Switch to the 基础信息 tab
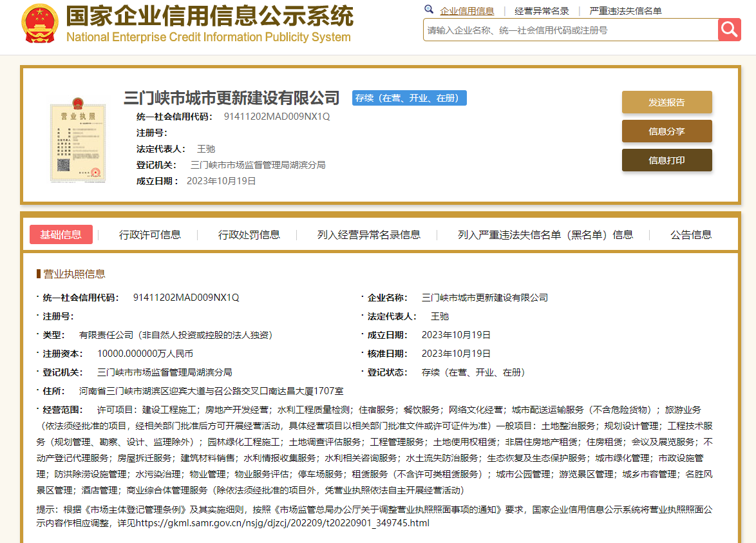 click(61, 234)
